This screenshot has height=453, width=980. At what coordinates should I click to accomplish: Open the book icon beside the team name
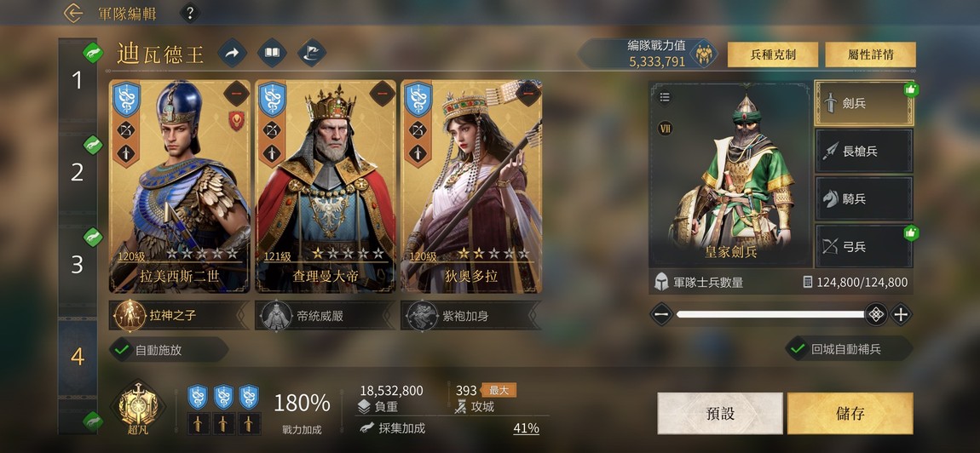[x=272, y=53]
